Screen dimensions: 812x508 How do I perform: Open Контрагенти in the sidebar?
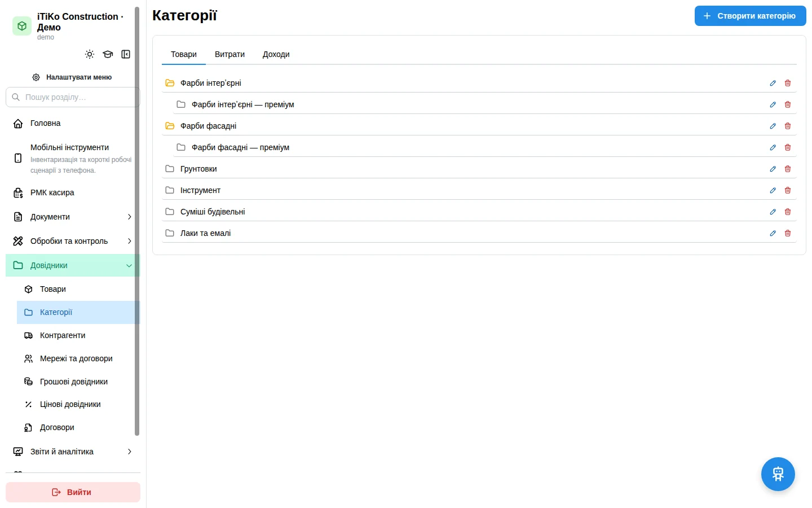click(78, 335)
